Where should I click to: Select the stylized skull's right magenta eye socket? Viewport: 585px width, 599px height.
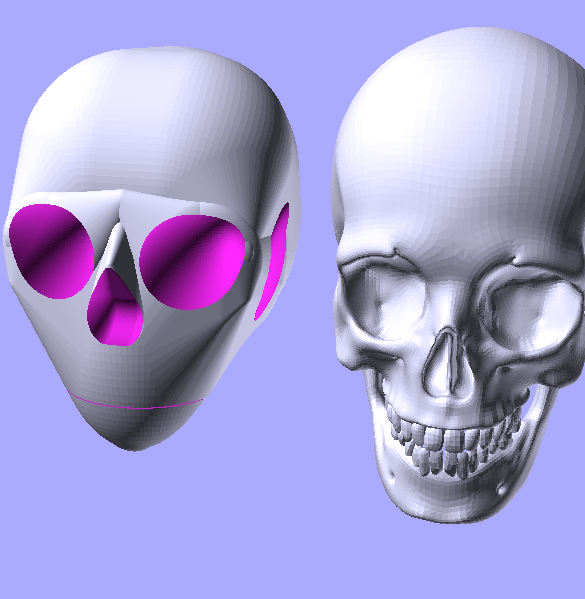pos(192,262)
